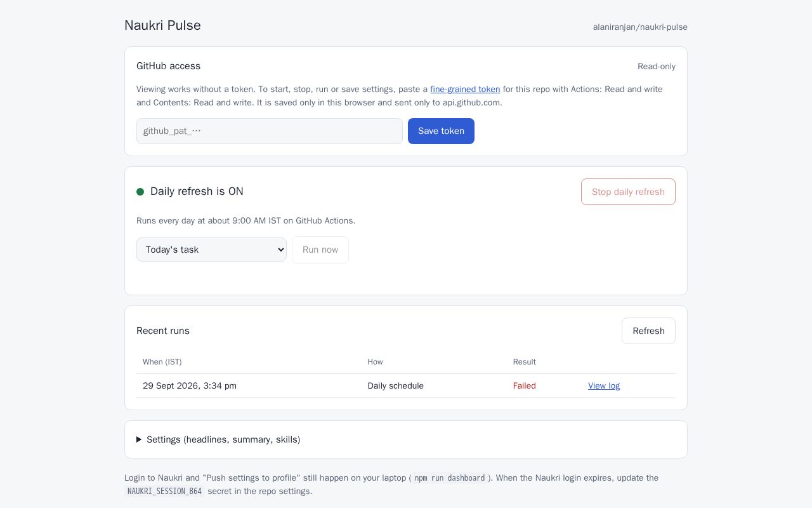Click the When (IST) column header
Screen dimensions: 812x508
point(162,362)
